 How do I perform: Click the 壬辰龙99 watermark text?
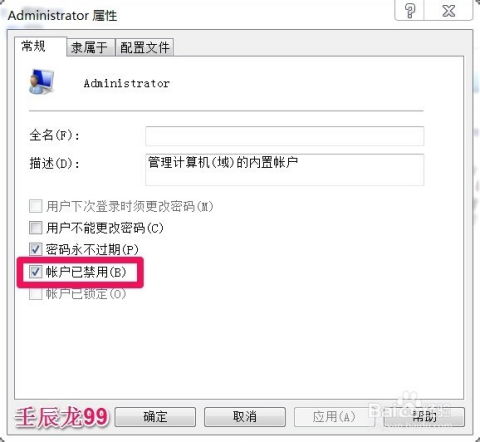click(x=62, y=417)
